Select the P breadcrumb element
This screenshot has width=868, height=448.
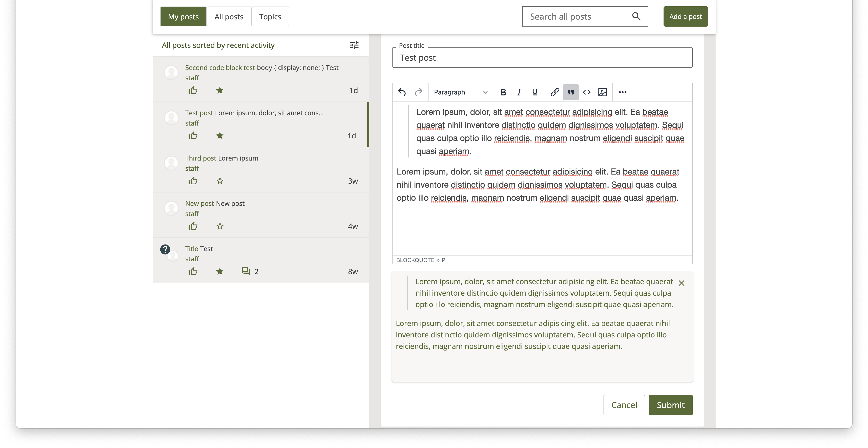coord(443,260)
